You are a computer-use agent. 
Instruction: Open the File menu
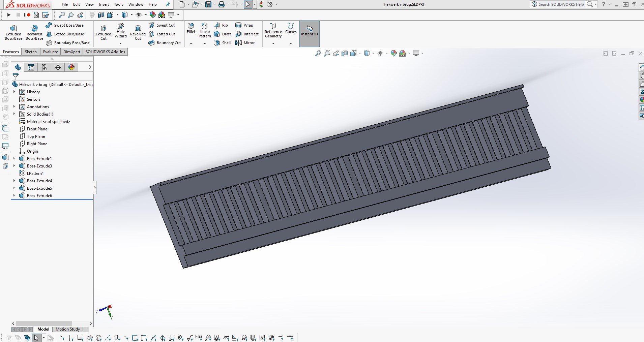(x=65, y=4)
